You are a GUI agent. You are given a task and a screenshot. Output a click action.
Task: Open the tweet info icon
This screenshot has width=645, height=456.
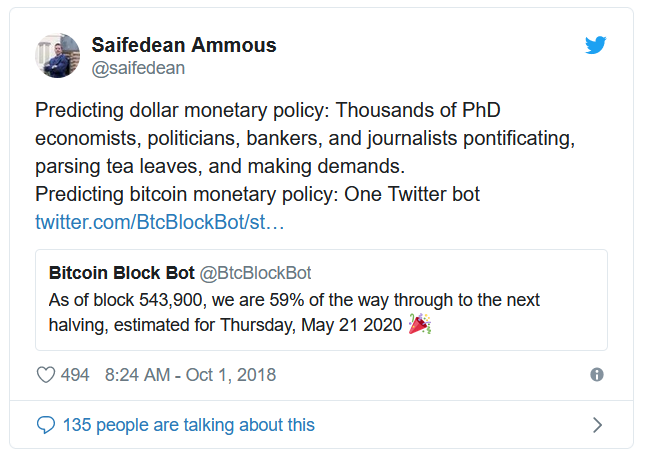pos(596,375)
